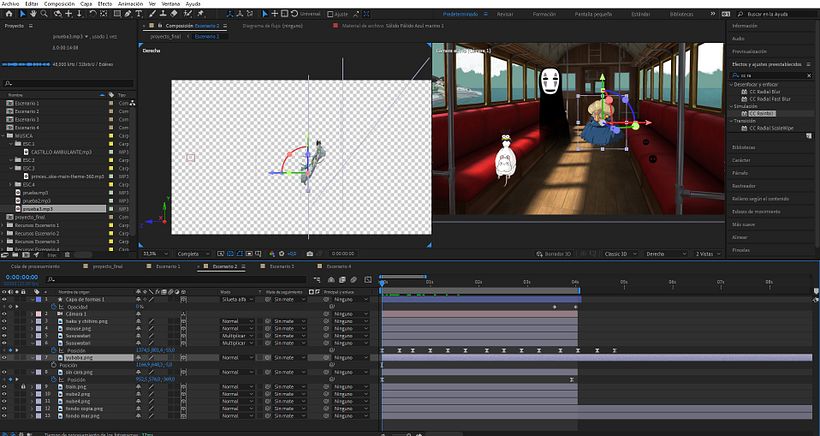Expand the Cámara 1 layer properties
This screenshot has width=820, height=436.
tap(31, 314)
